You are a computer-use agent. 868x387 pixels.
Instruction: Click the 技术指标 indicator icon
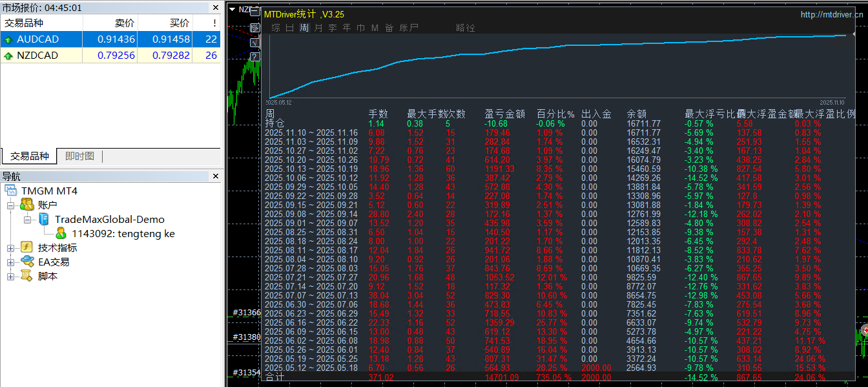coord(26,247)
